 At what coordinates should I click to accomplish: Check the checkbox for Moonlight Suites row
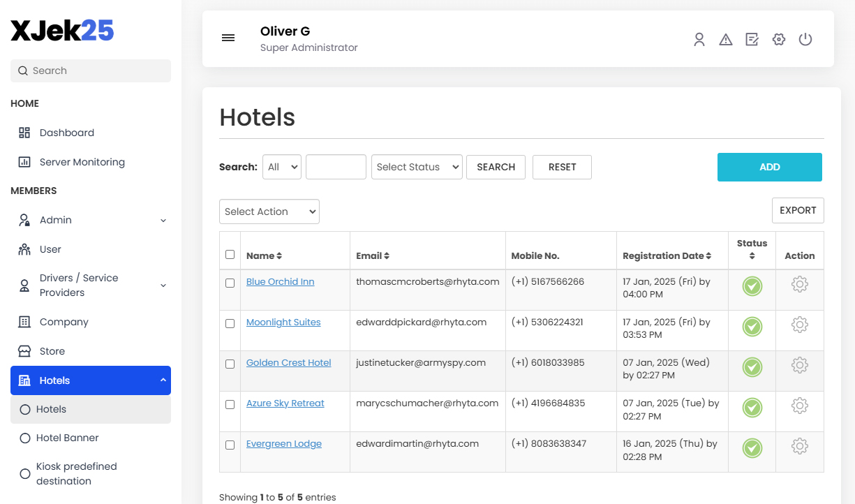point(230,323)
